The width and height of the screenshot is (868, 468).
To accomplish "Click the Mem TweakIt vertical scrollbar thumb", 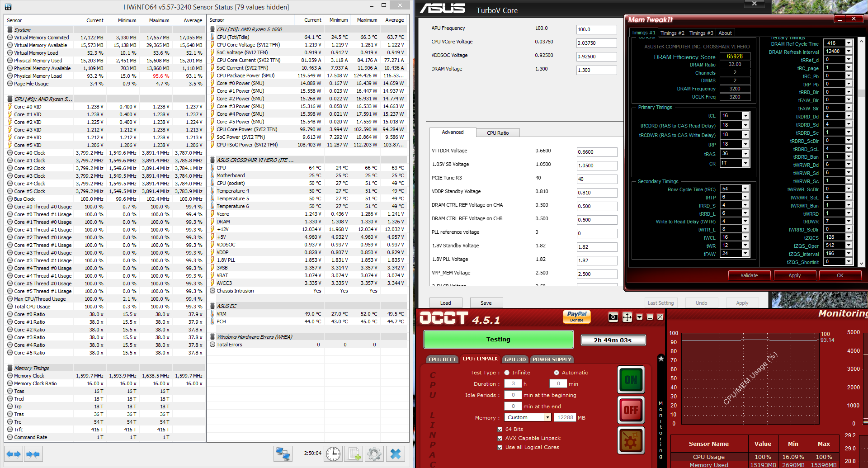I will click(x=861, y=94).
